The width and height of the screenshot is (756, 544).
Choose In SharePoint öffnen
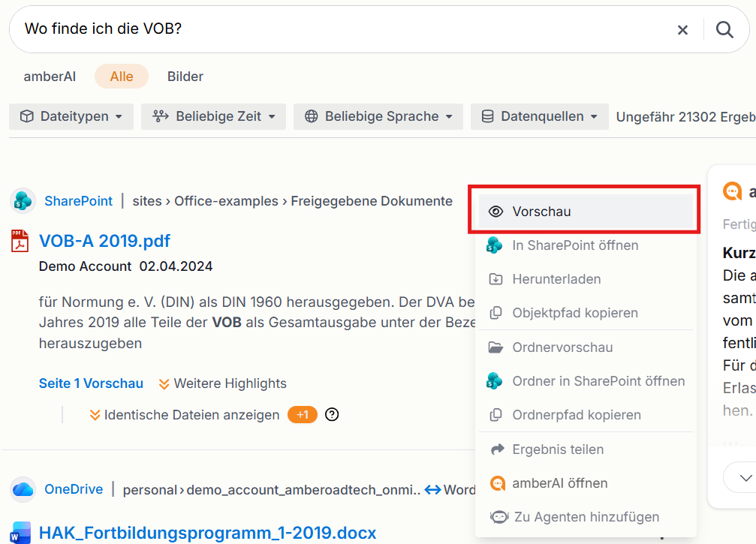(x=586, y=245)
